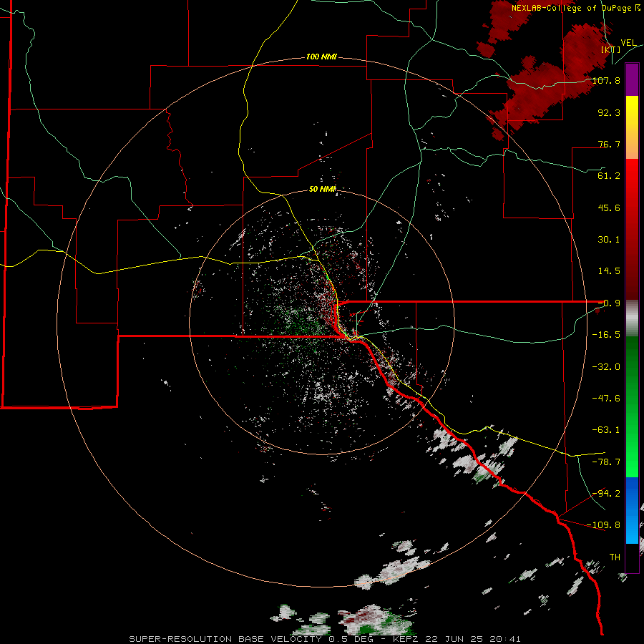The width and height of the screenshot is (644, 644).
Task: Click the 100 NMI range ring label
Action: (321, 57)
